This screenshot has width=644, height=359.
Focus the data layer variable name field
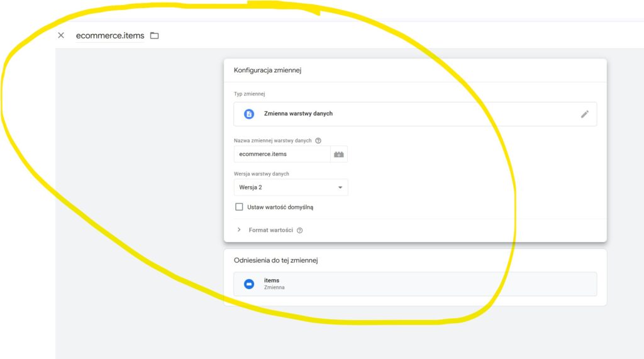(x=282, y=154)
